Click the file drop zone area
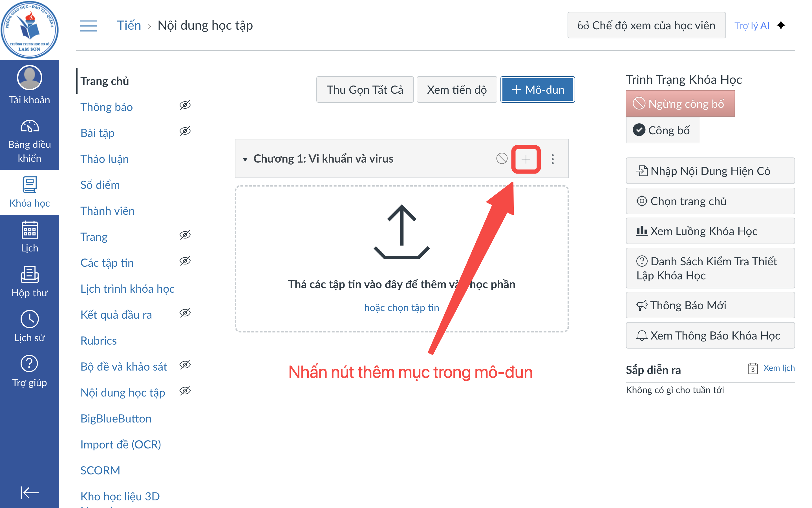 402,259
